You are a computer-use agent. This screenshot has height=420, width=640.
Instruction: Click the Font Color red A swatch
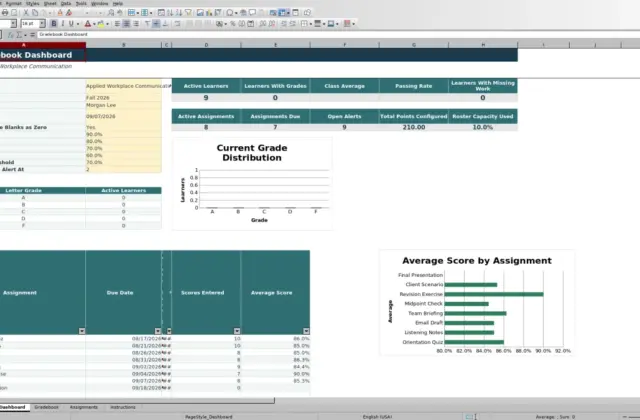(x=88, y=24)
